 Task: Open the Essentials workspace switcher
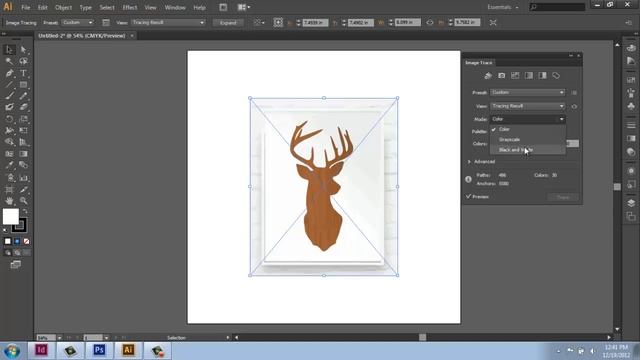point(503,7)
